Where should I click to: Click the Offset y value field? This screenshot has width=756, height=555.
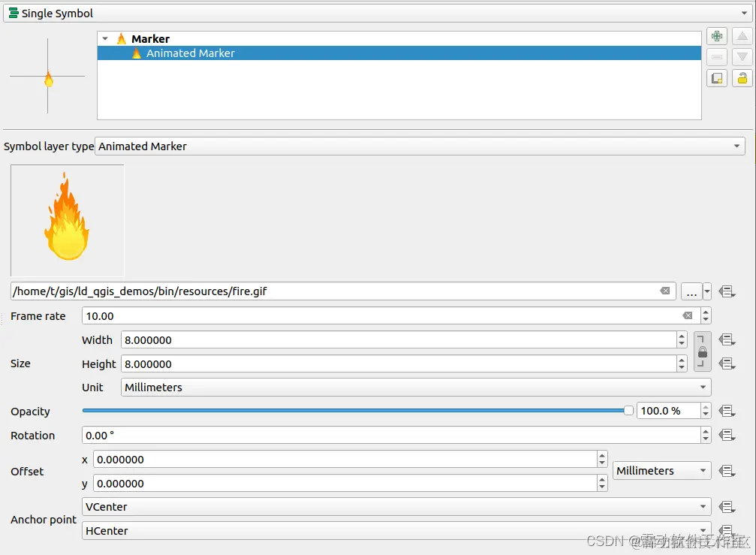345,483
